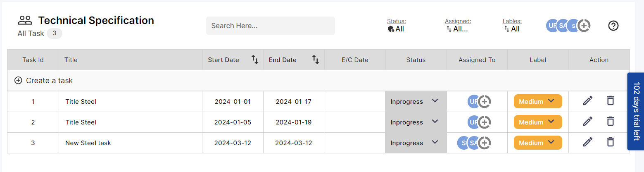Open the Status filter showing All
The height and width of the screenshot is (172, 644).
[396, 29]
